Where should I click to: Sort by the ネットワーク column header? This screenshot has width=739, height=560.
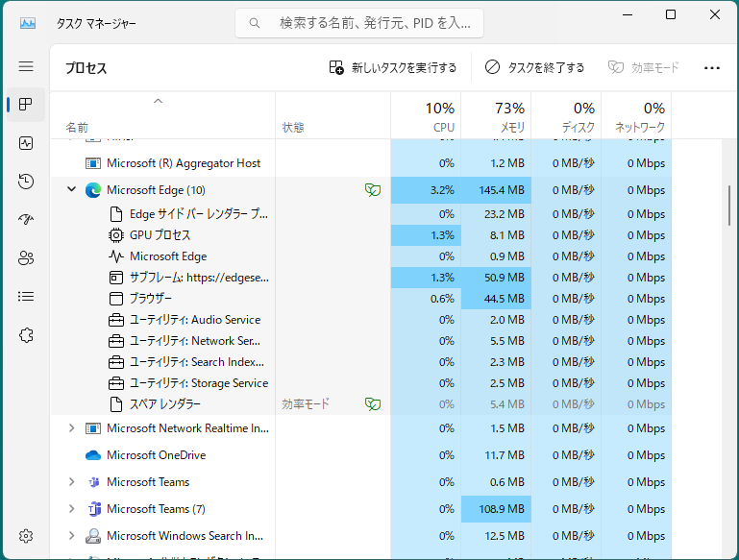point(637,117)
